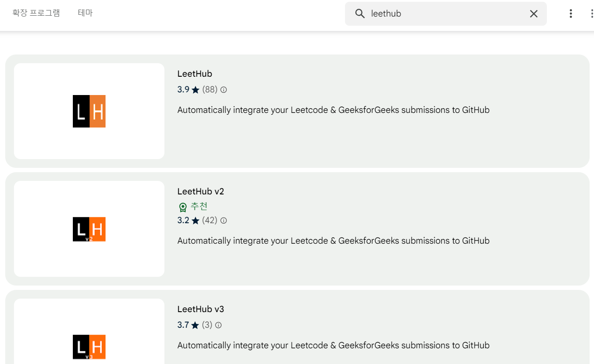
Task: Clear the search field with the X button
Action: [533, 14]
